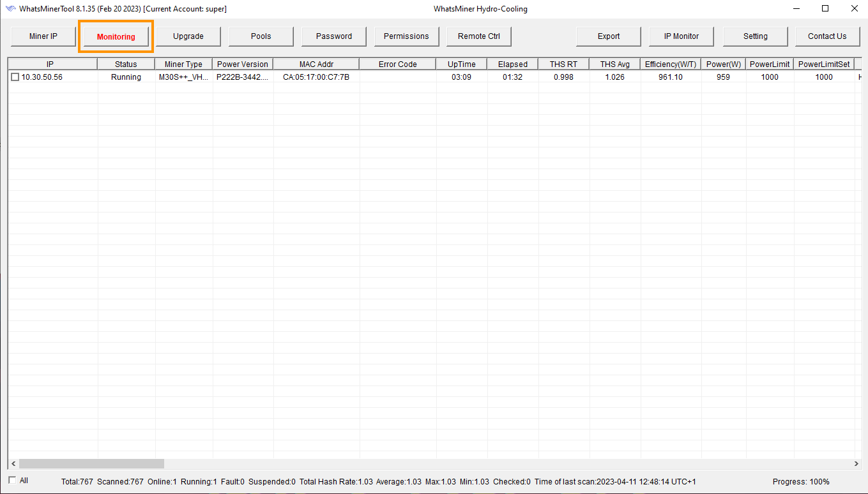Open the Permissions page
868x494 pixels.
(406, 36)
